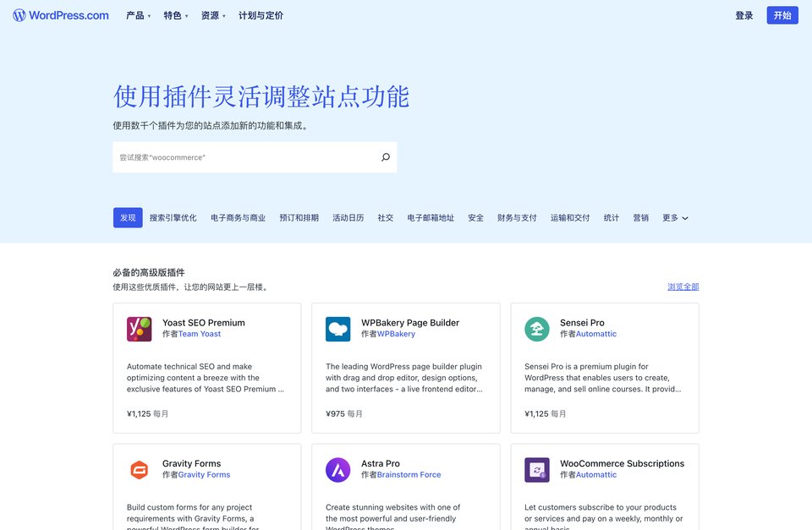Viewport: 812px width, 530px height.
Task: Click the 登录 link
Action: [744, 15]
